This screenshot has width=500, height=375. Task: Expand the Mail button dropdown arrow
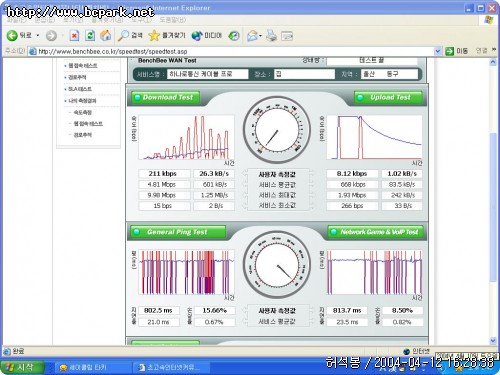click(261, 36)
